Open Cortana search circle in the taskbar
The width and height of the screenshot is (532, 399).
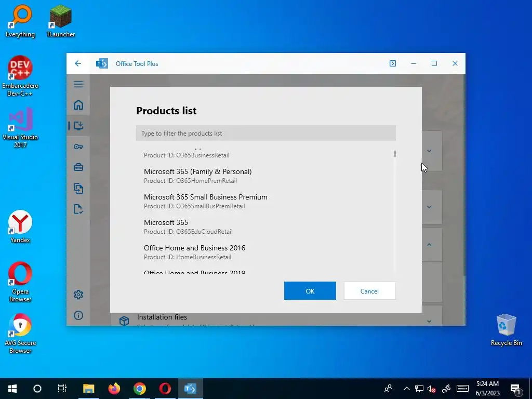(x=37, y=389)
